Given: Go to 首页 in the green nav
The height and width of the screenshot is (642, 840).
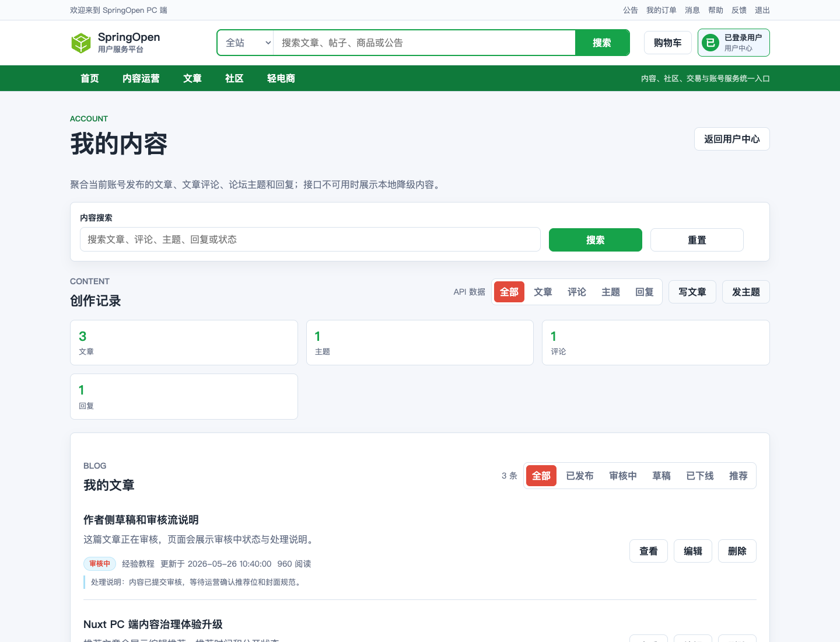Looking at the screenshot, I should 90,78.
